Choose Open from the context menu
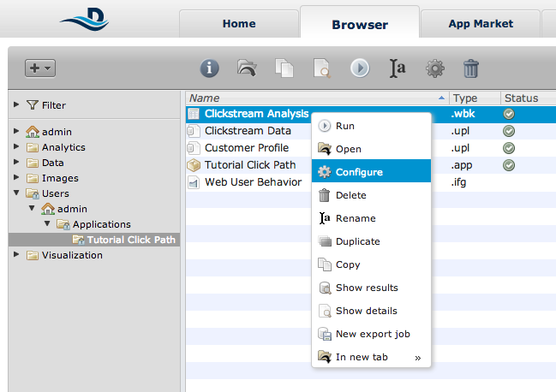Viewport: 556px width, 392px height. point(371,149)
